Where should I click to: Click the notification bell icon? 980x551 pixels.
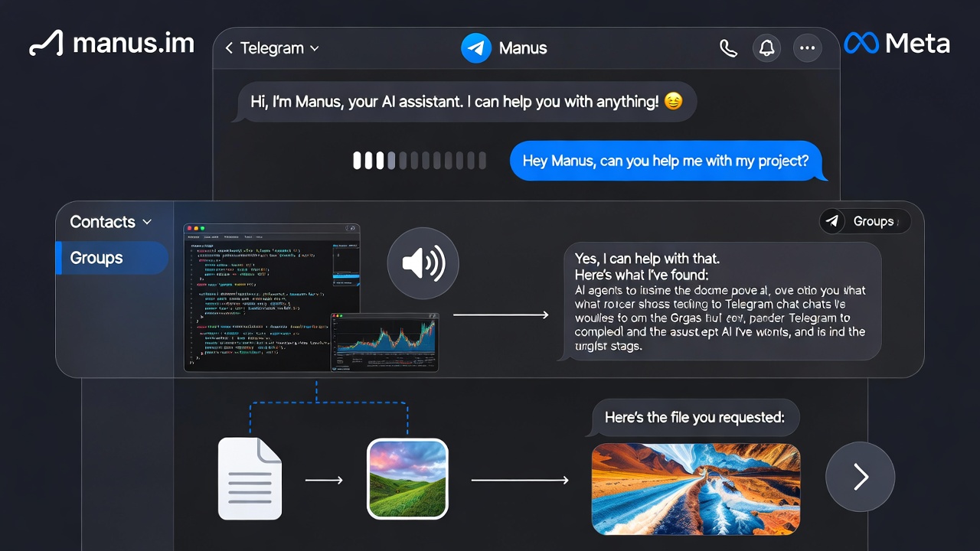coord(766,47)
